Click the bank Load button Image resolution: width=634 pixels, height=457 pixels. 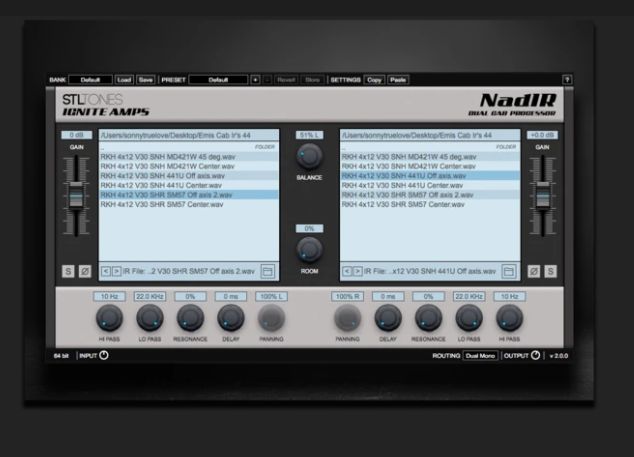124,80
